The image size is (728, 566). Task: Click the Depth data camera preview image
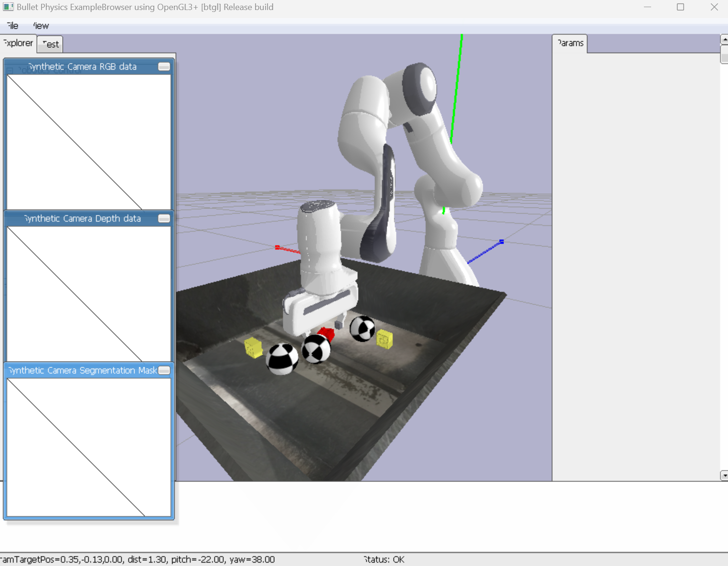coord(89,294)
